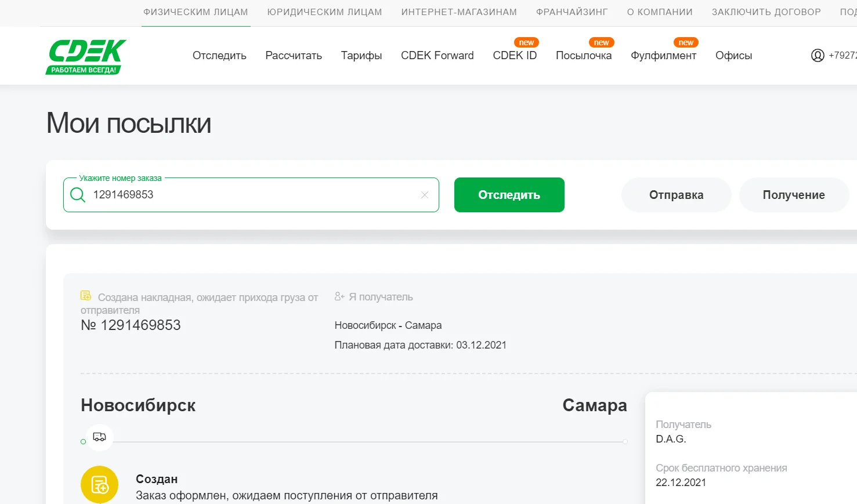Focus the order number input field

pyautogui.click(x=251, y=195)
